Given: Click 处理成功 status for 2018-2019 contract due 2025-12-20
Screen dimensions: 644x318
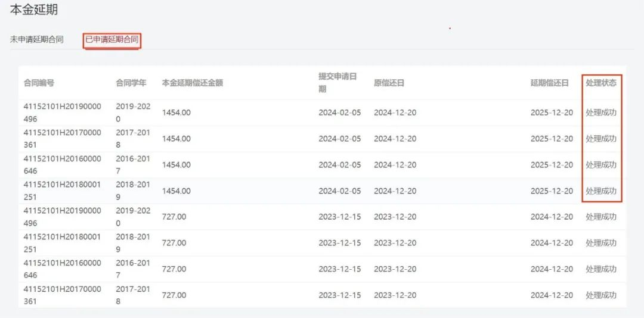Looking at the screenshot, I should 600,191.
